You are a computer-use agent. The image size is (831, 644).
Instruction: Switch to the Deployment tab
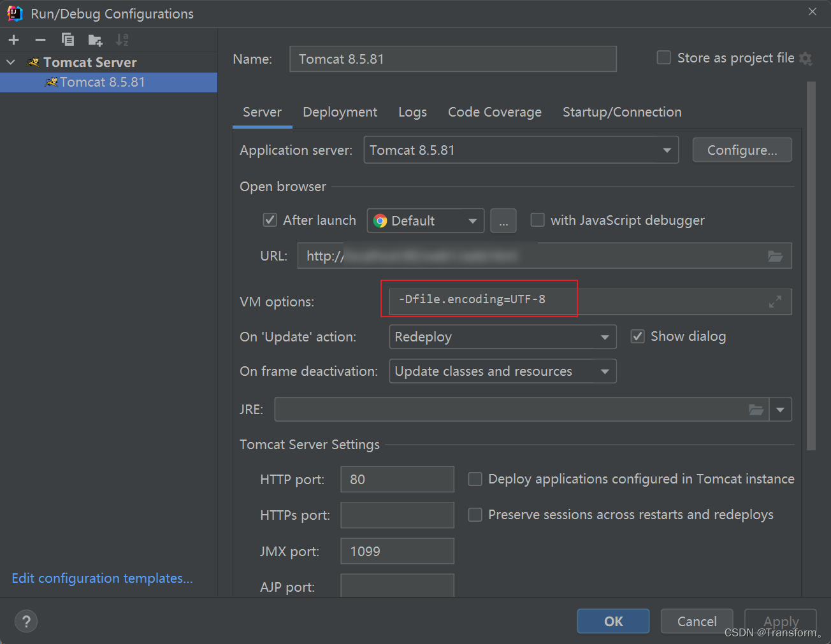(x=340, y=112)
